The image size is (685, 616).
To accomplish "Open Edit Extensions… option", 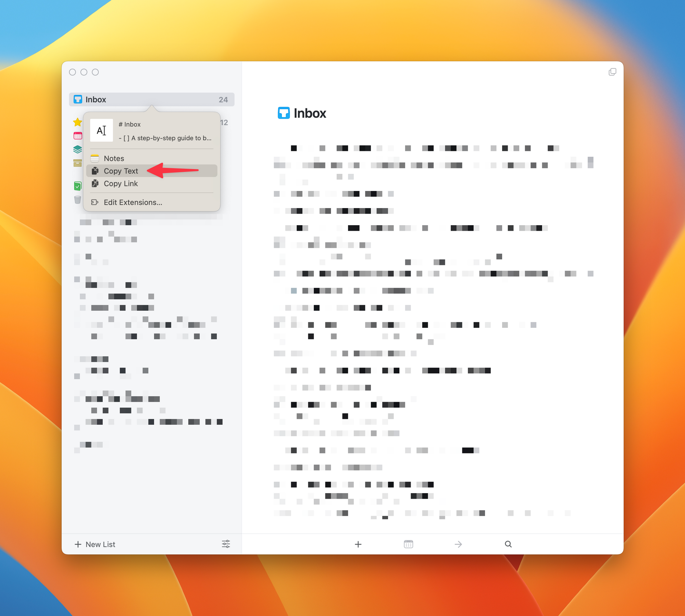I will (x=133, y=203).
